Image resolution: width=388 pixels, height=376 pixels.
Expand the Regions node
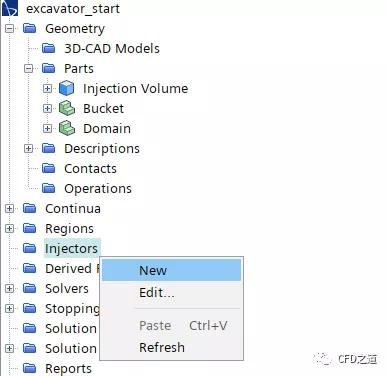click(10, 229)
